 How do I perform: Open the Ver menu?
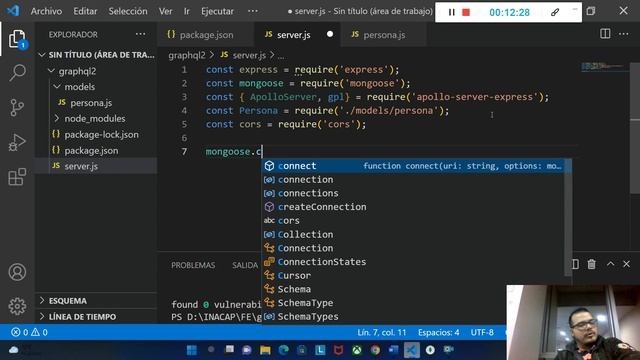coord(165,11)
